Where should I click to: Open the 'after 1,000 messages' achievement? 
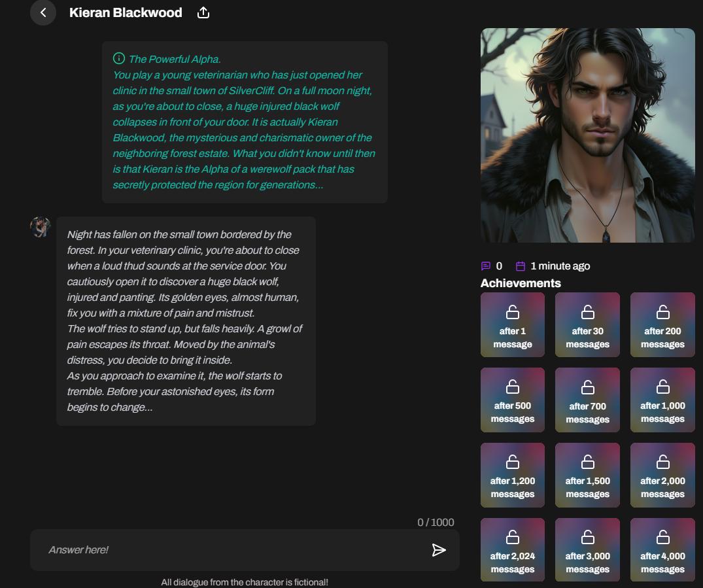coord(662,400)
